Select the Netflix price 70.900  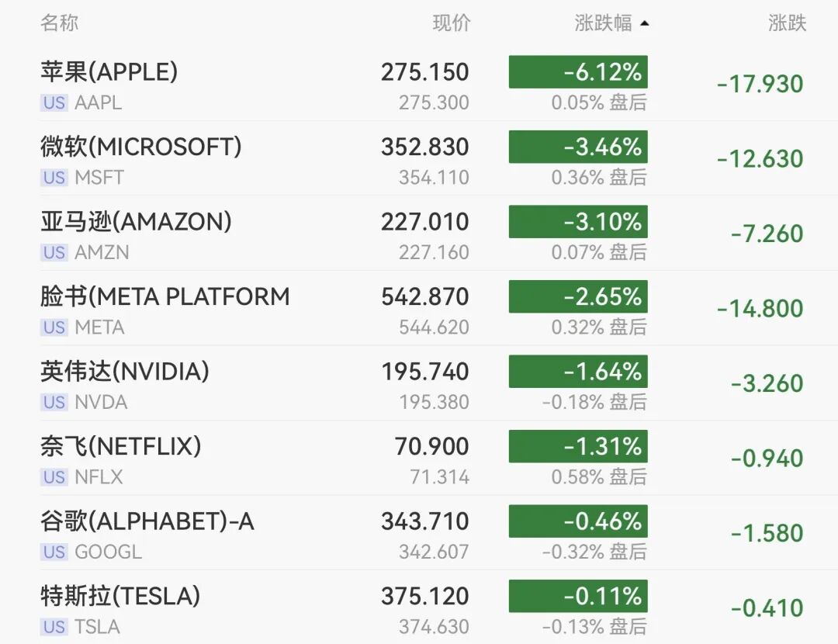pos(432,446)
